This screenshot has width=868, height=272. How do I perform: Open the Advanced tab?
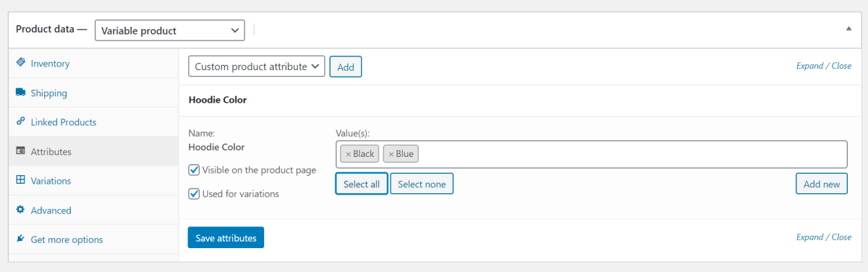coord(93,210)
